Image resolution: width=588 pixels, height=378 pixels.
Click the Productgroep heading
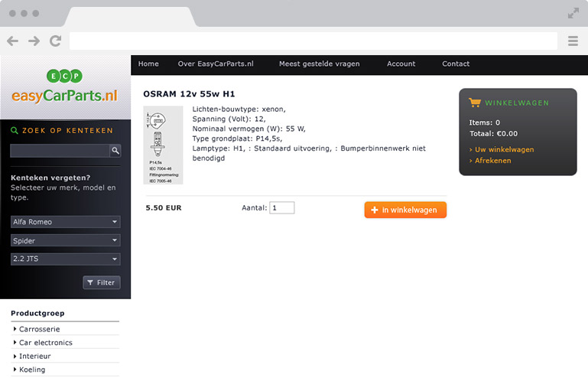click(x=37, y=313)
